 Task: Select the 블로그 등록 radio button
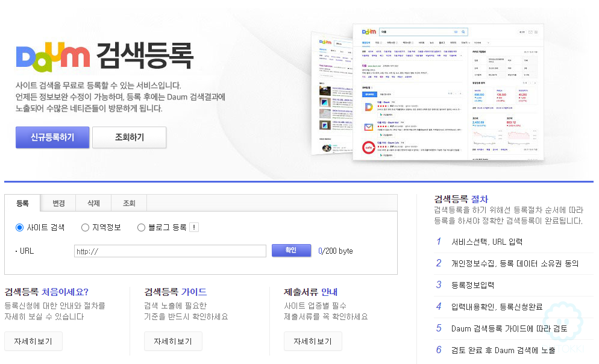[142, 228]
